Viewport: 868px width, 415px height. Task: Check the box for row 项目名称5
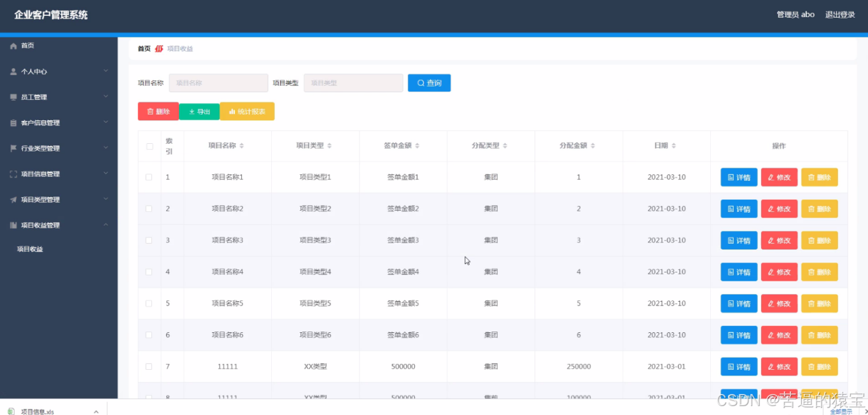pos(149,304)
